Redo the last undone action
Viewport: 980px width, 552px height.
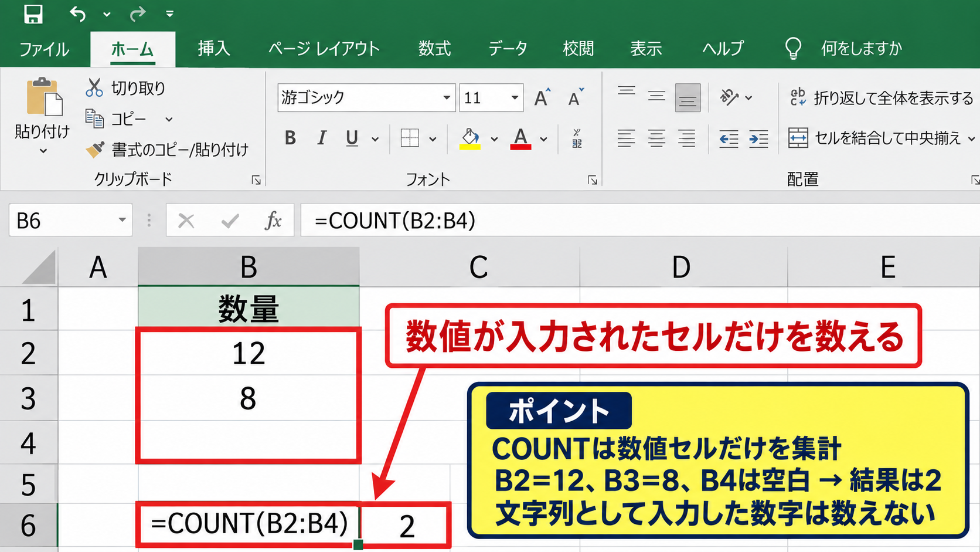(138, 13)
